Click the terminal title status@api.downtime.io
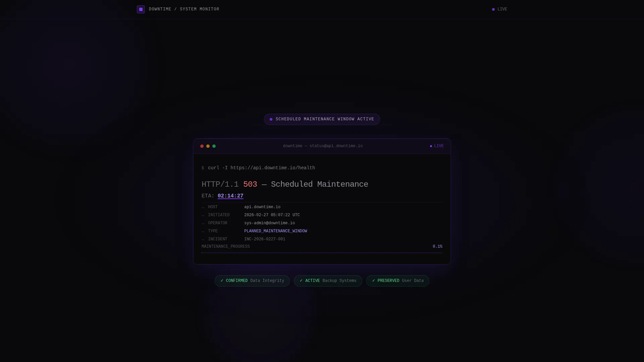The width and height of the screenshot is (644, 362). tap(323, 146)
